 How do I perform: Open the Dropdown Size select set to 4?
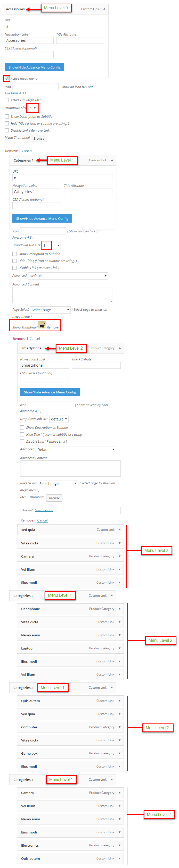(x=33, y=108)
